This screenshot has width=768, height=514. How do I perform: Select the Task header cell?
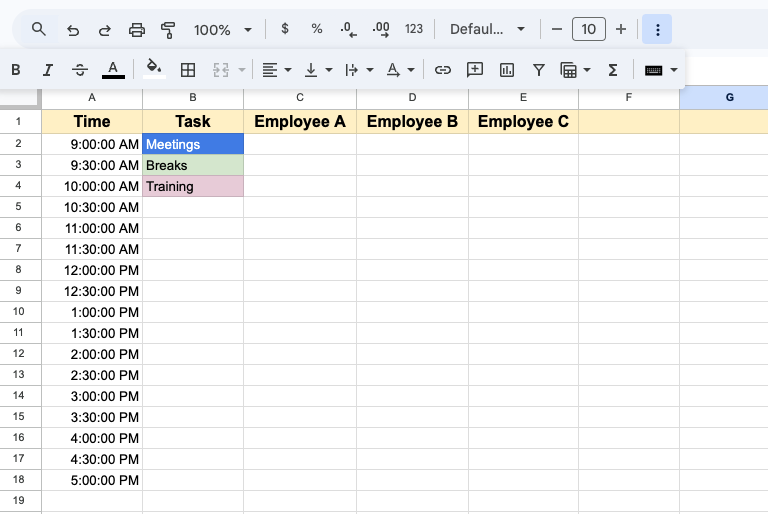click(193, 121)
